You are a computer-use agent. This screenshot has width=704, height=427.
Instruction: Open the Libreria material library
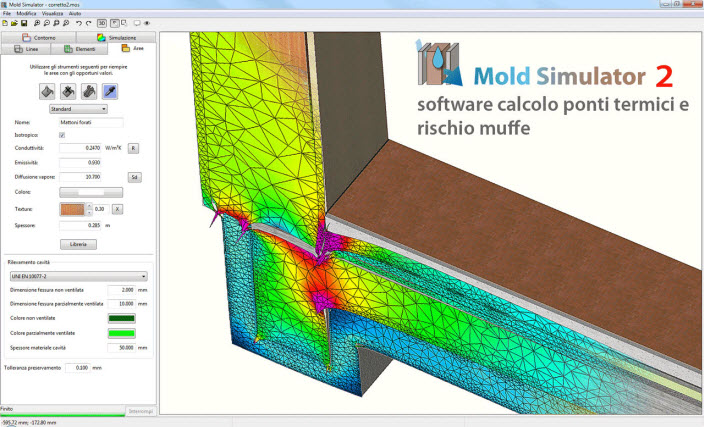click(78, 244)
